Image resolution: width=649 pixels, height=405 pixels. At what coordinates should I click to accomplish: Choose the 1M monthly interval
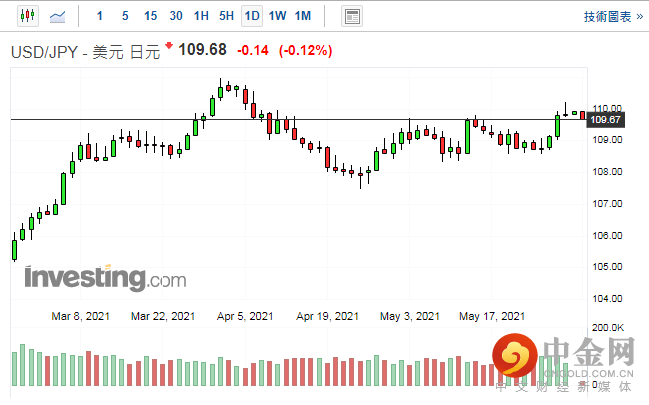[303, 16]
